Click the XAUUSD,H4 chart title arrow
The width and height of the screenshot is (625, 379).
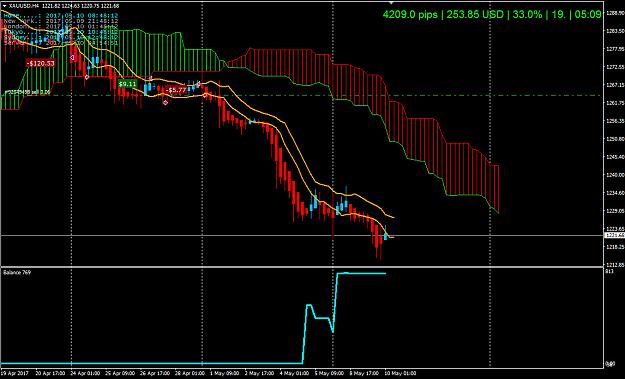coord(4,6)
